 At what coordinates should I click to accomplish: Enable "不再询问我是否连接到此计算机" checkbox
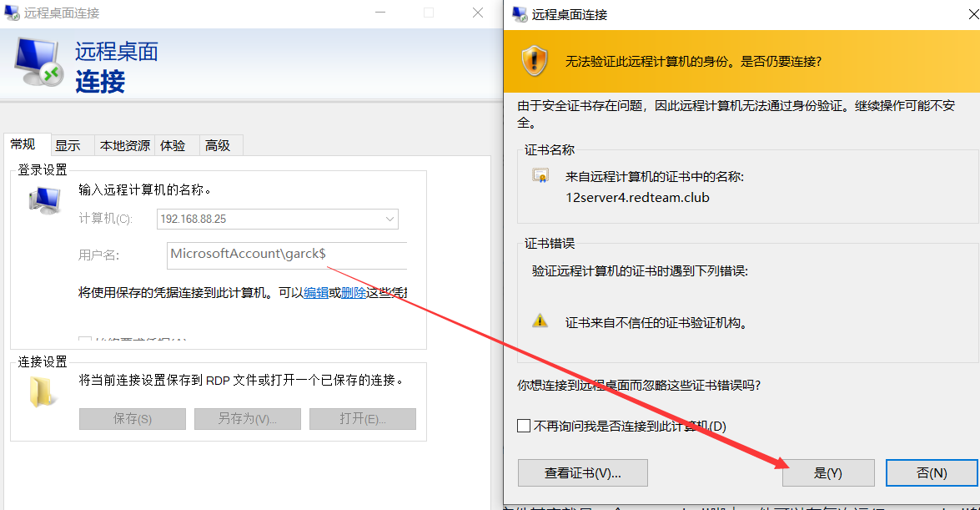[524, 426]
